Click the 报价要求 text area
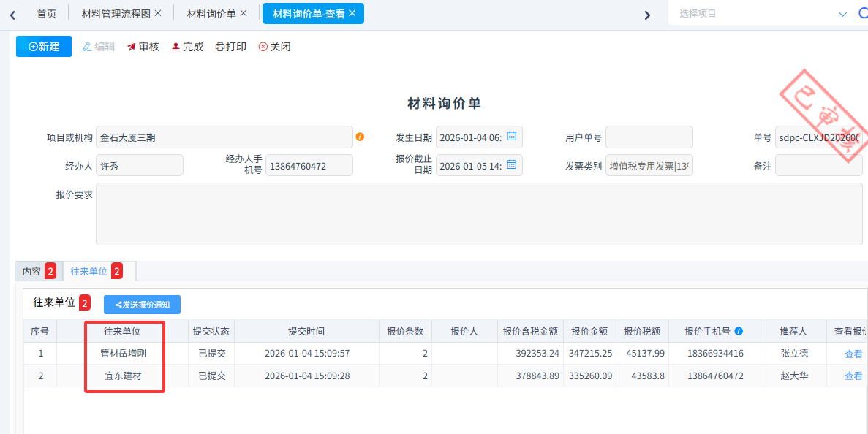Image resolution: width=868 pixels, height=434 pixels. [479, 213]
